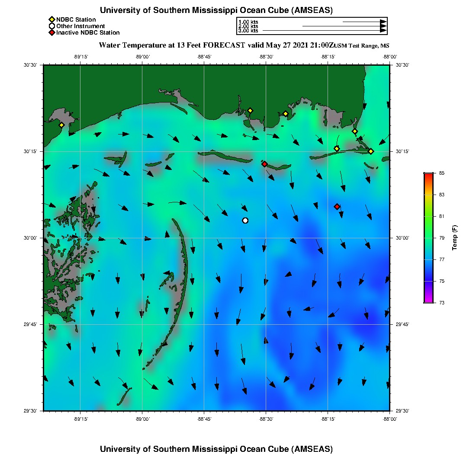Click the 'USM Test Range, MS' label

[362, 46]
